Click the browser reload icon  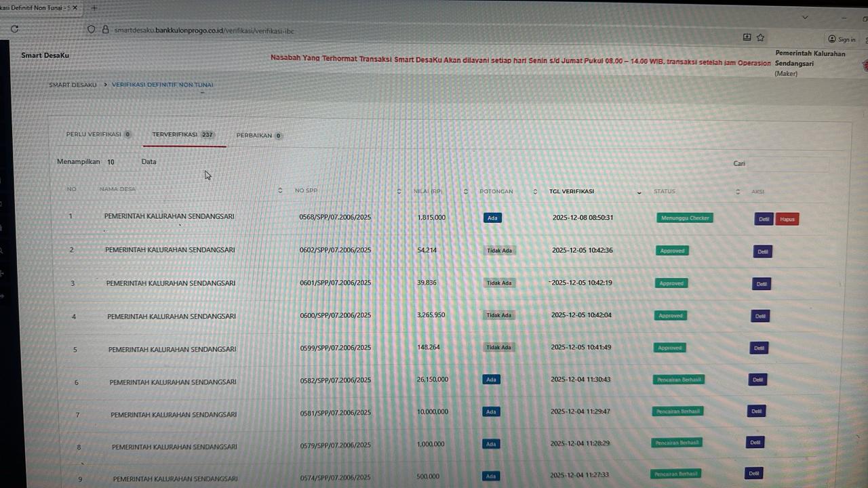click(14, 29)
